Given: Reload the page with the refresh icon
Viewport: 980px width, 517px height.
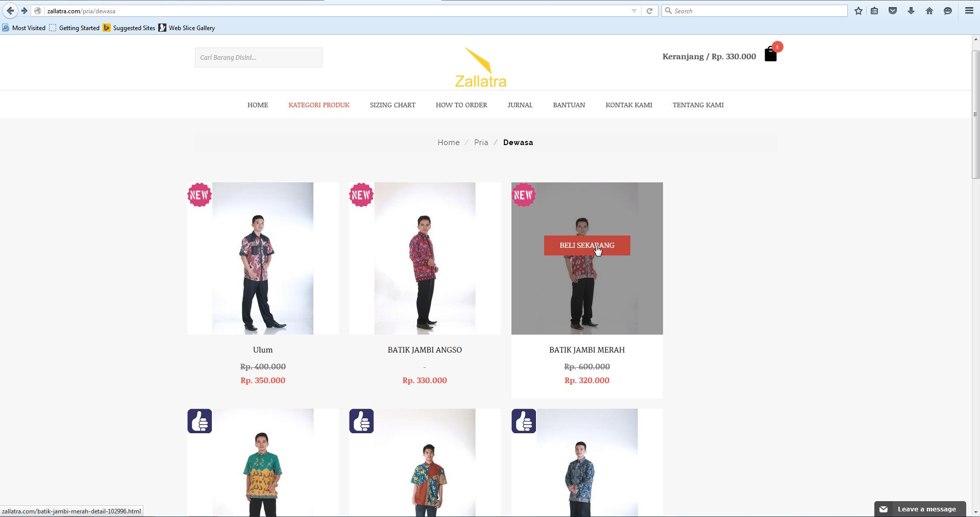Looking at the screenshot, I should (x=649, y=11).
